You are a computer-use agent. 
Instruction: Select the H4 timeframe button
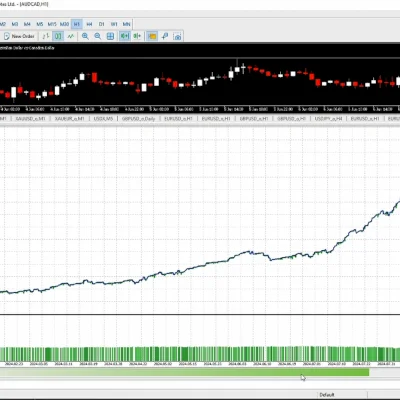[x=89, y=24]
